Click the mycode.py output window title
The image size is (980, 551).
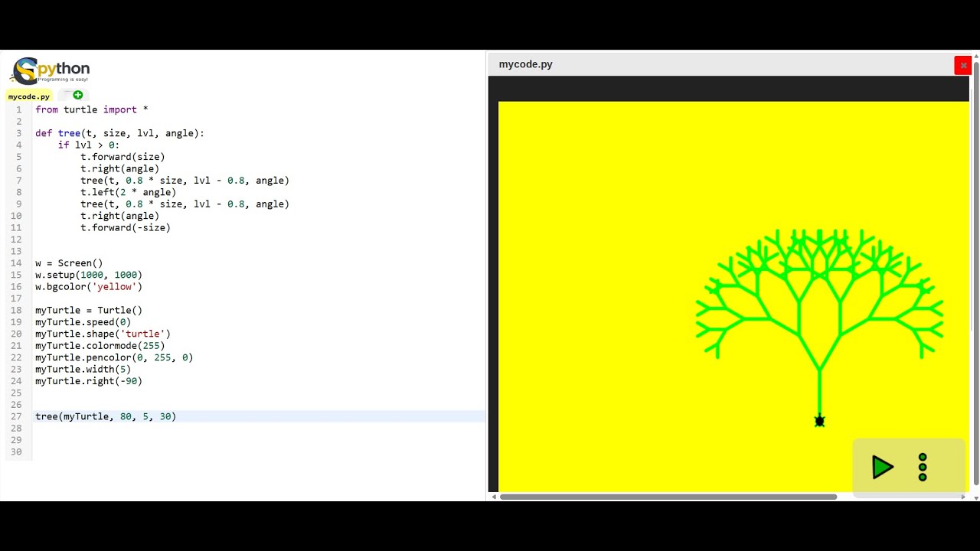tap(525, 64)
